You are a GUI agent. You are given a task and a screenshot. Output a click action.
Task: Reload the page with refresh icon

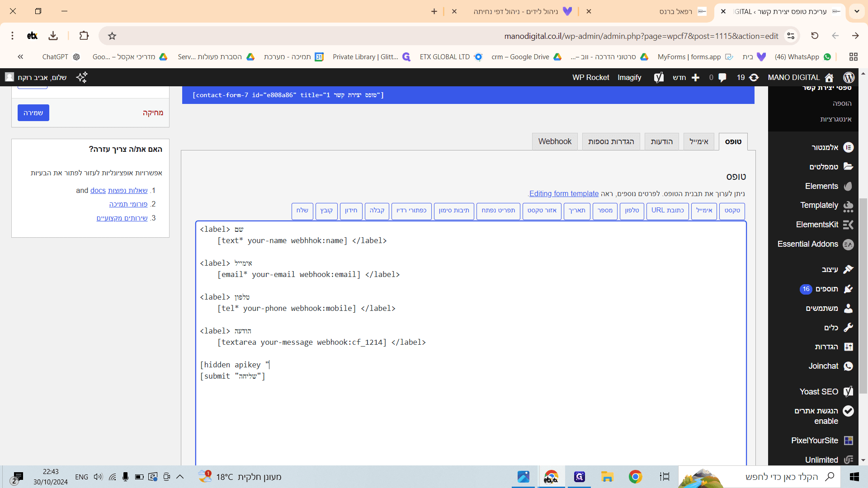(815, 36)
